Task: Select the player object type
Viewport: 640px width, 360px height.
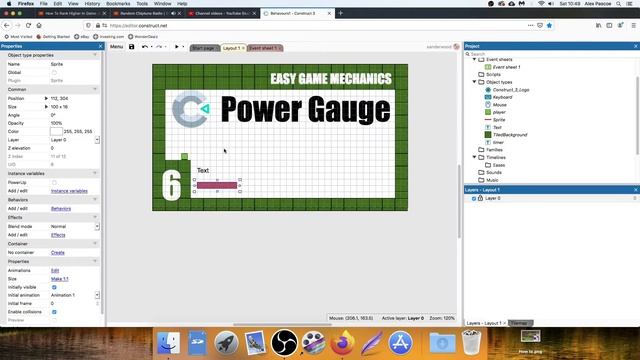Action: pos(499,112)
